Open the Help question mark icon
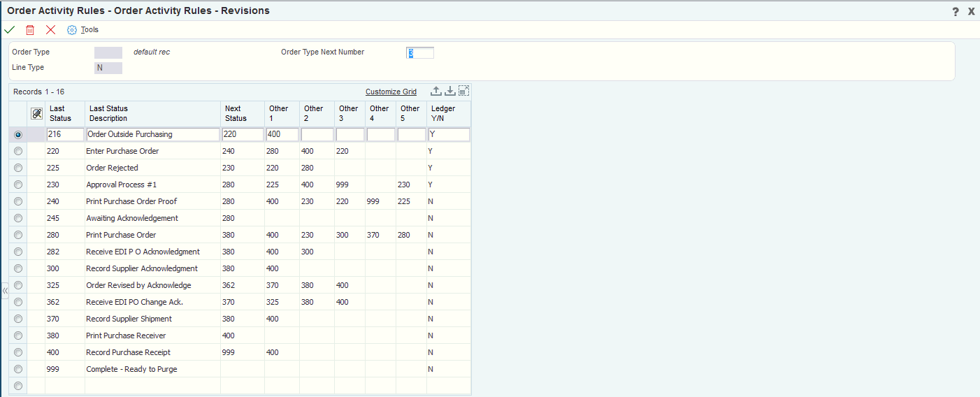The image size is (980, 397). point(956,11)
